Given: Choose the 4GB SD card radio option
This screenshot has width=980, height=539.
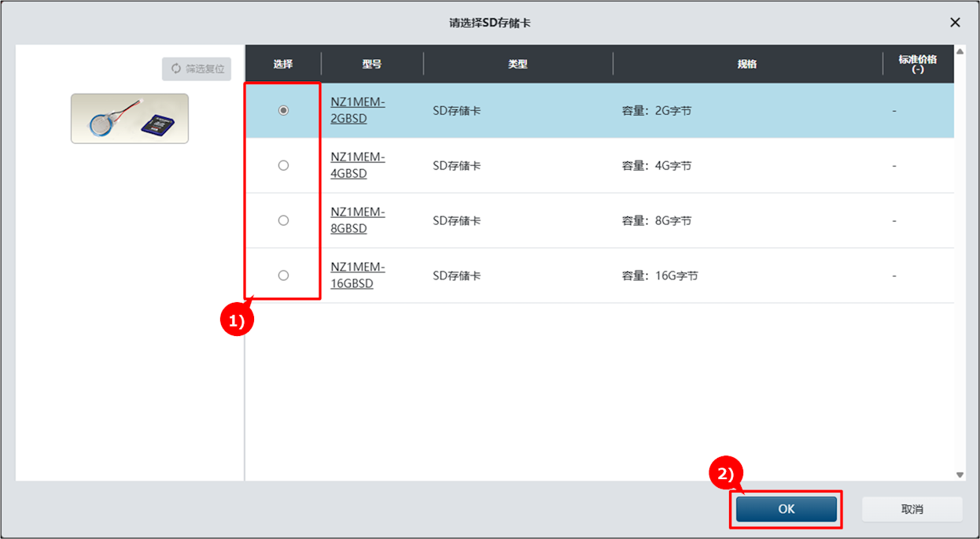Looking at the screenshot, I should click(283, 166).
